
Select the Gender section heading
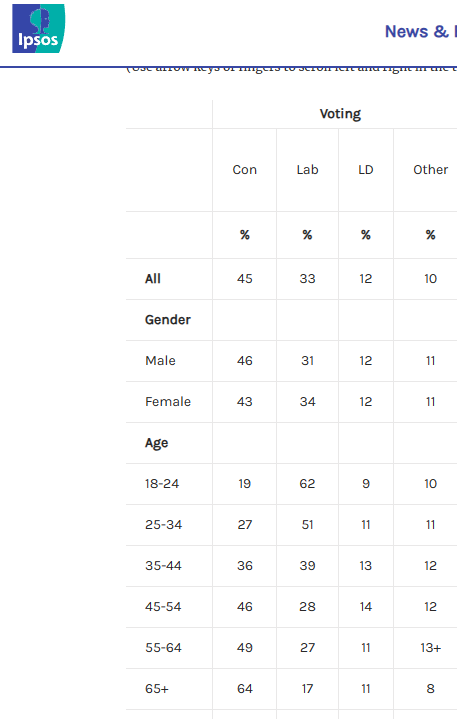(168, 320)
